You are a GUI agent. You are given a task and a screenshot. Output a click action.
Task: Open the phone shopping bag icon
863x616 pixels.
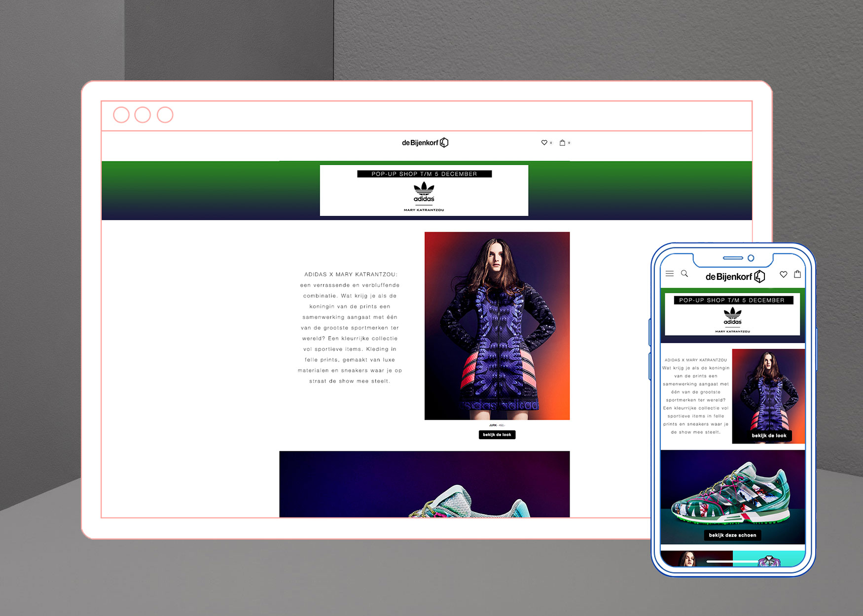pos(797,274)
